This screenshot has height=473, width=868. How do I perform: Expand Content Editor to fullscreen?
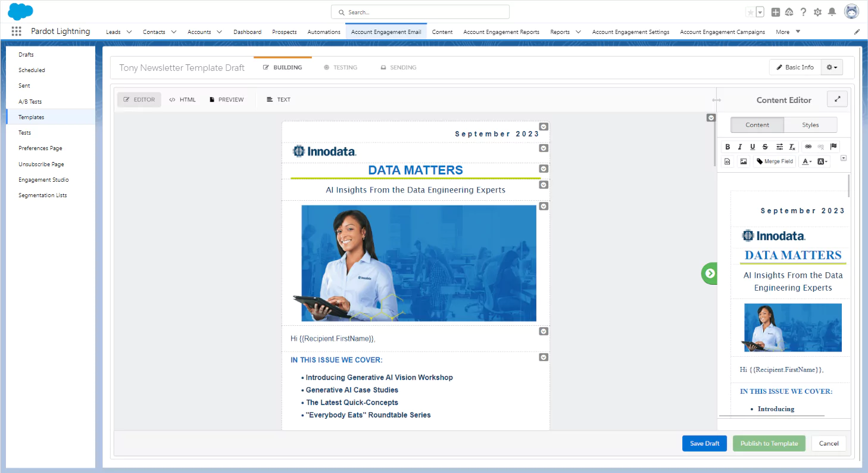[837, 99]
